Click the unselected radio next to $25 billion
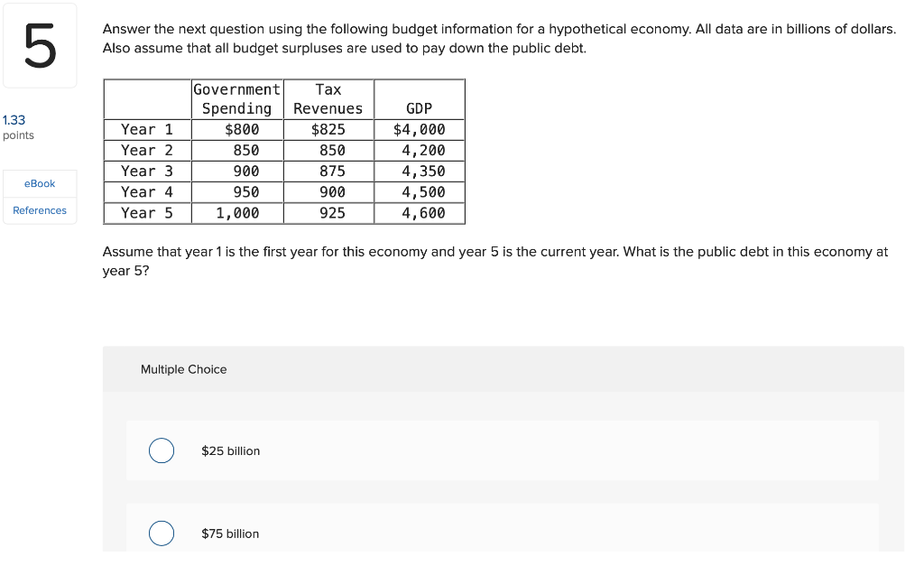 coord(161,450)
